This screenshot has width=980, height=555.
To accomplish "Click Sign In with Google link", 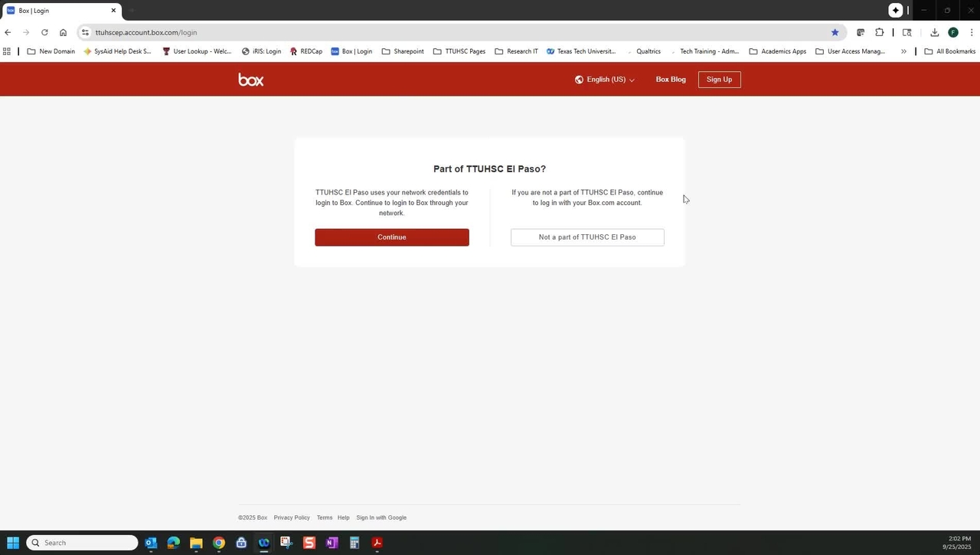I will [x=381, y=517].
